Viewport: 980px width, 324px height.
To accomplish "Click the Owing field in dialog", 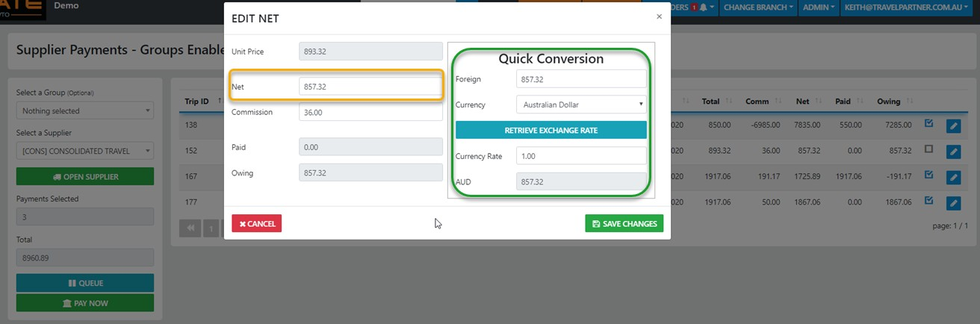I will [x=370, y=172].
